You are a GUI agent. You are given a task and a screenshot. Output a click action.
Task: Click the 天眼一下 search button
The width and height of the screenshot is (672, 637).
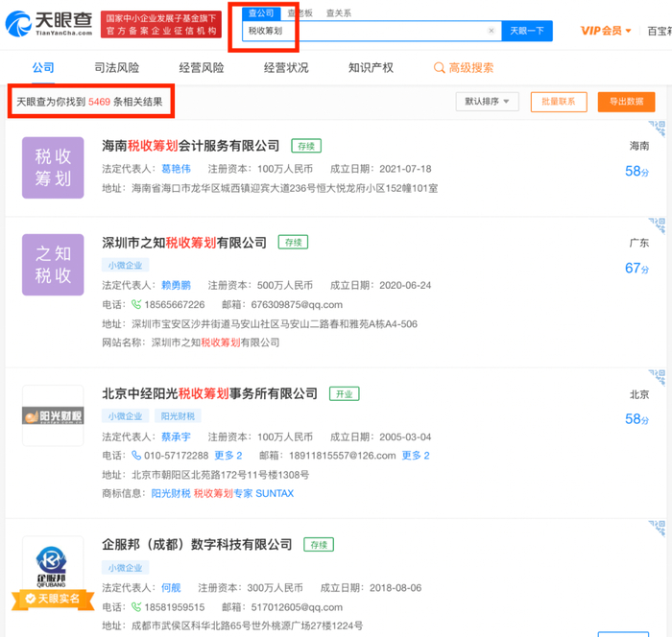(x=527, y=31)
